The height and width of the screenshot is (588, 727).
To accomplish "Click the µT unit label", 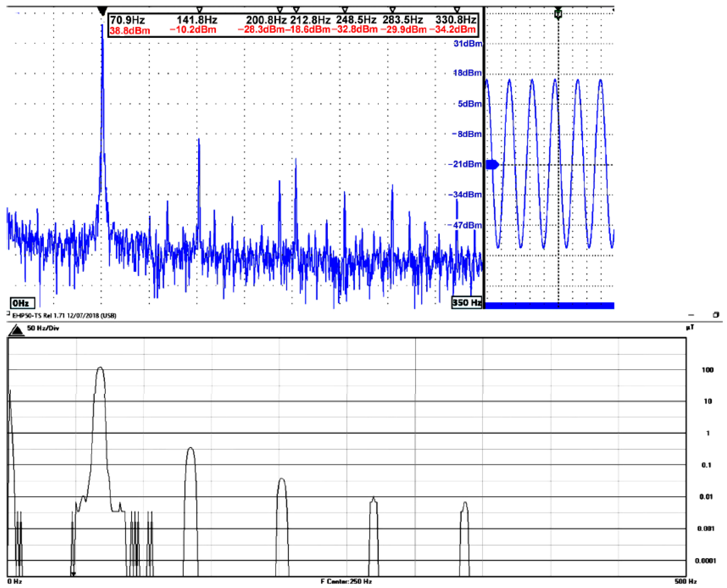I will click(x=690, y=327).
